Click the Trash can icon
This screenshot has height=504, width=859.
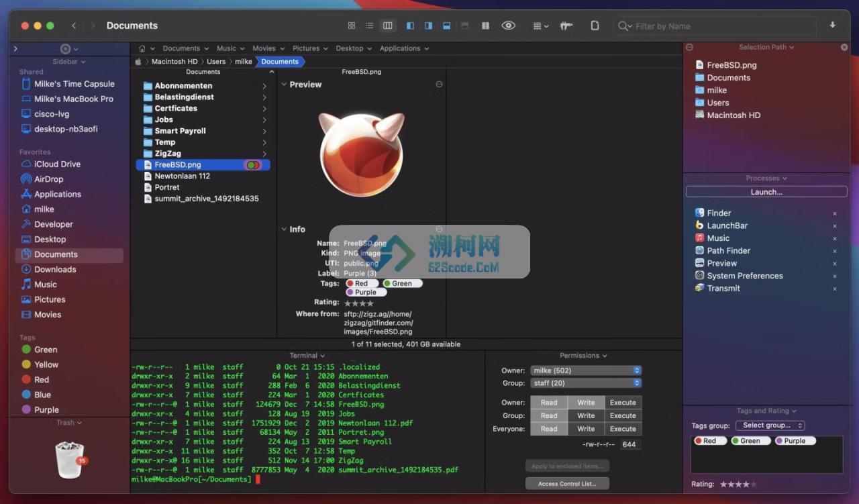coord(70,460)
